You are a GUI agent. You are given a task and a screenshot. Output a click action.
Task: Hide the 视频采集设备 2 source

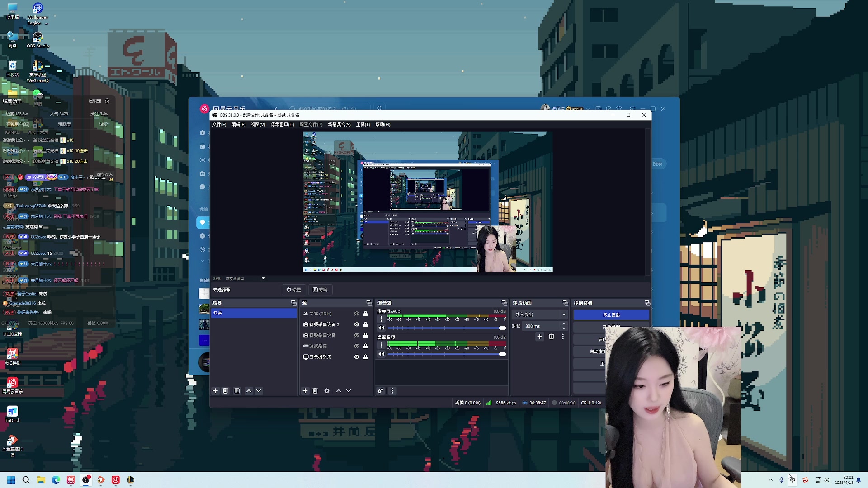(x=357, y=324)
